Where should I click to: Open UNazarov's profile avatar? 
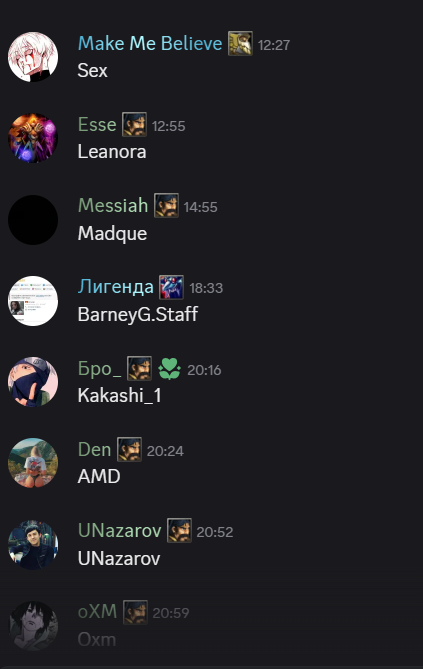coord(33,545)
